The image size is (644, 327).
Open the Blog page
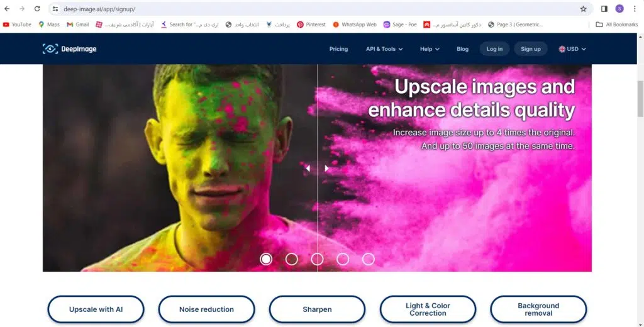[x=462, y=49]
